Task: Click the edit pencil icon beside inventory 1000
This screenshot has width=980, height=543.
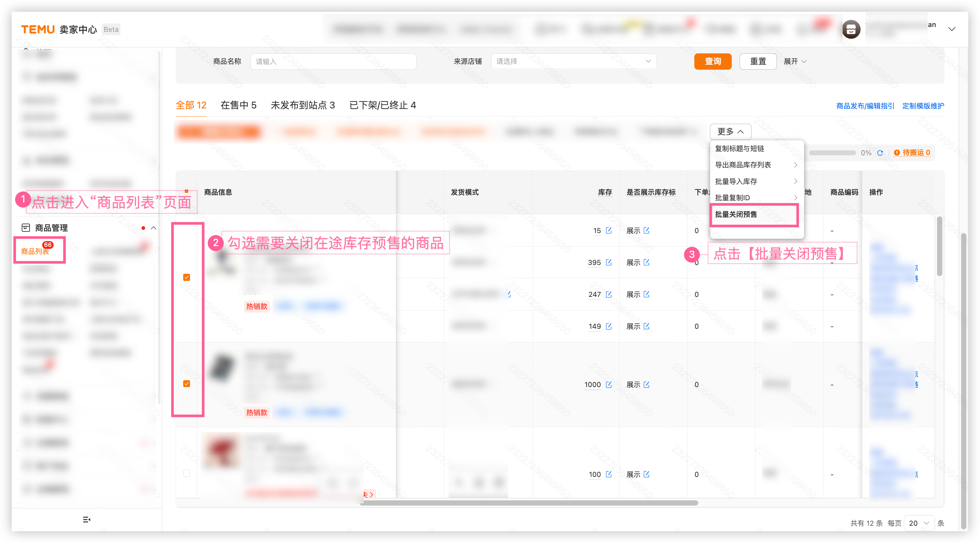Action: pos(609,385)
